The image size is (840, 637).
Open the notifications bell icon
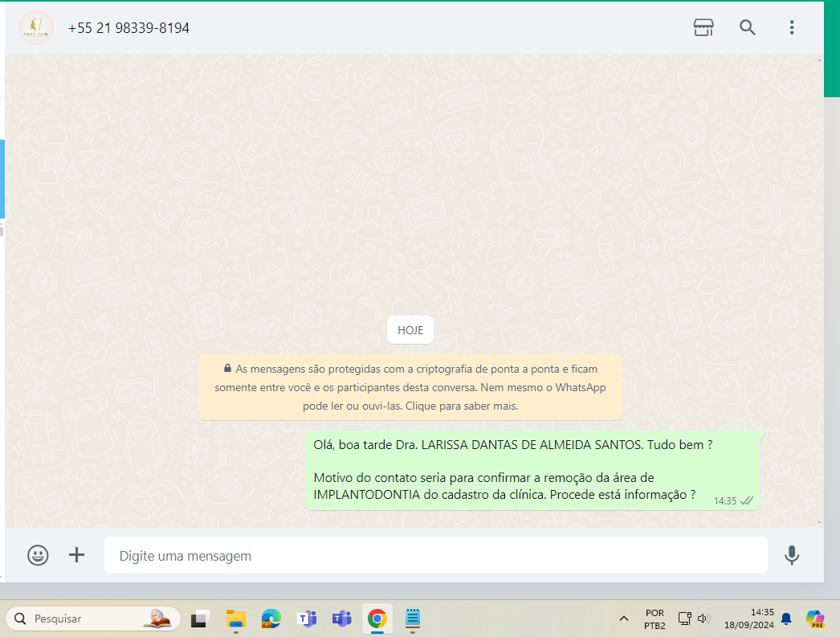click(786, 619)
